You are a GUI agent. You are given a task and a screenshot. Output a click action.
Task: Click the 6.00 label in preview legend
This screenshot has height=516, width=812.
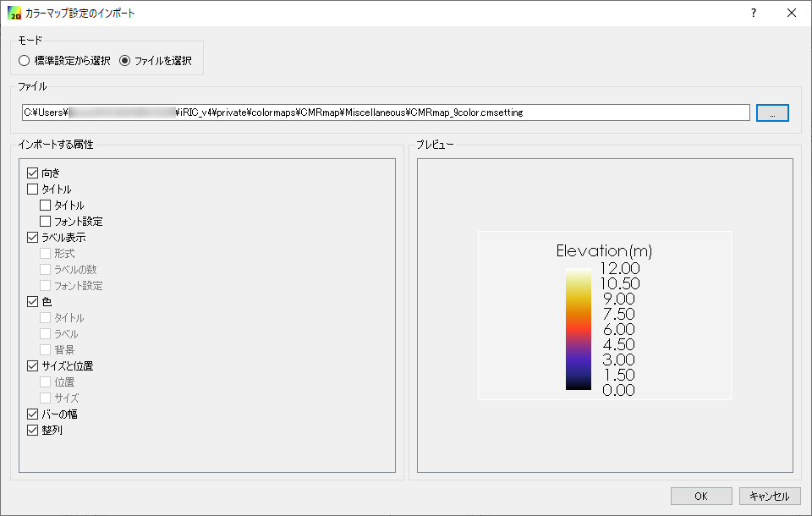(x=618, y=330)
